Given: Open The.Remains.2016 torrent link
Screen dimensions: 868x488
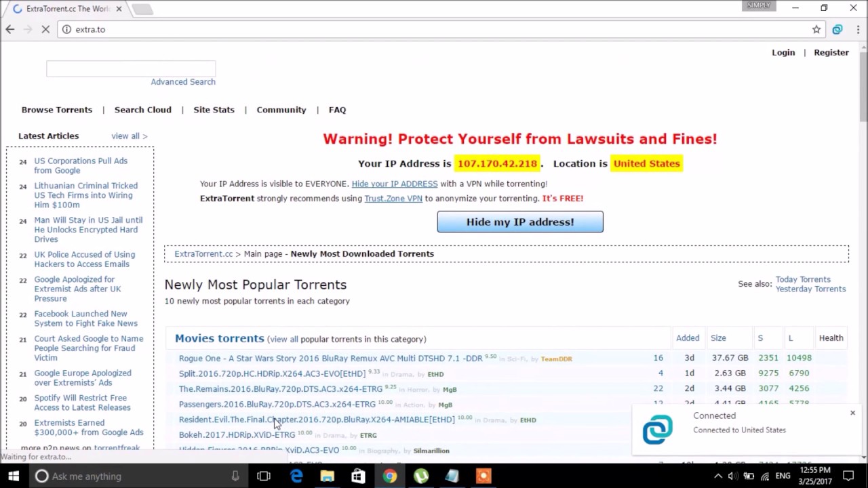Looking at the screenshot, I should 281,389.
